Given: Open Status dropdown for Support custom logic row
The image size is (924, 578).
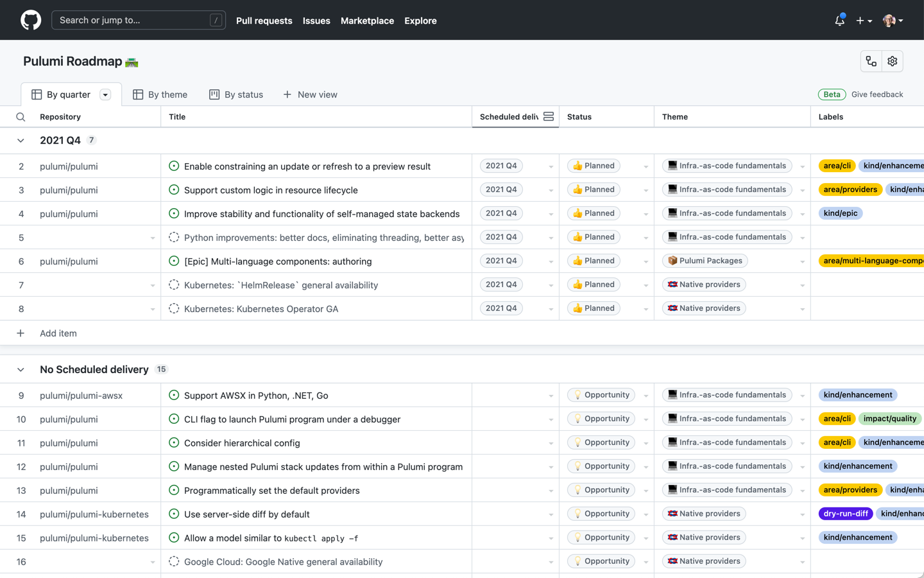Looking at the screenshot, I should (x=646, y=190).
